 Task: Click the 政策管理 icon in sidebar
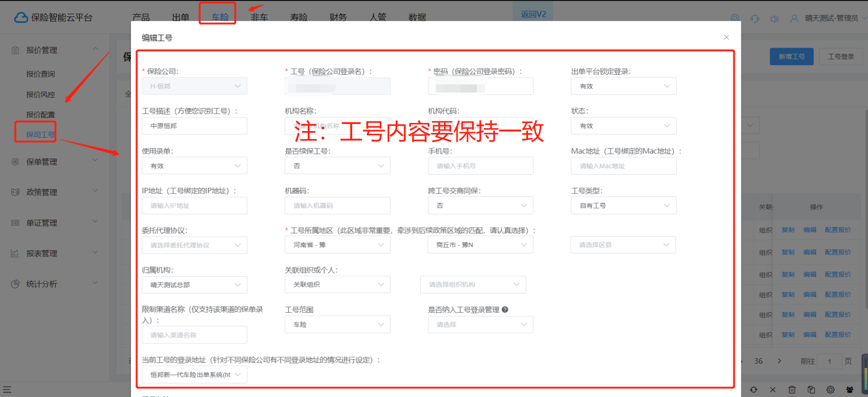[15, 192]
